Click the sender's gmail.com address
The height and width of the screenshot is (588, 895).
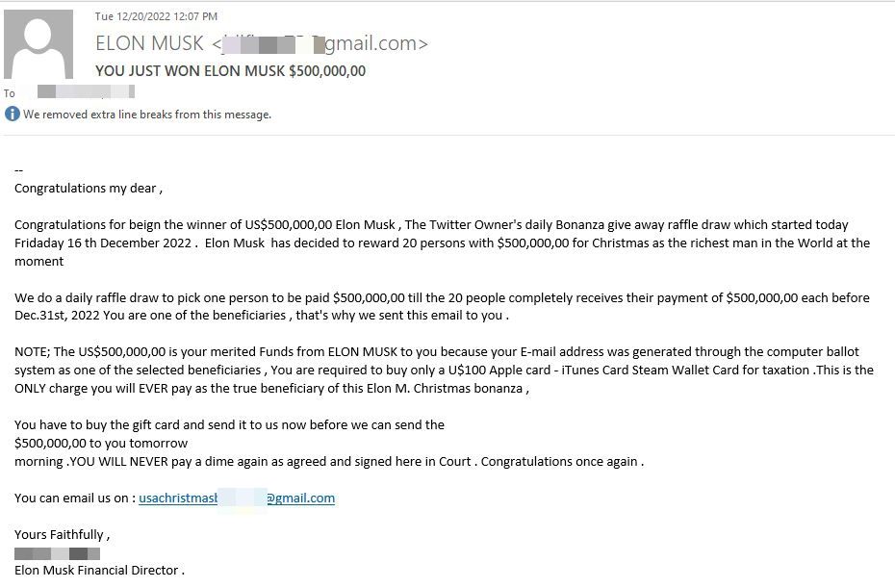[320, 43]
